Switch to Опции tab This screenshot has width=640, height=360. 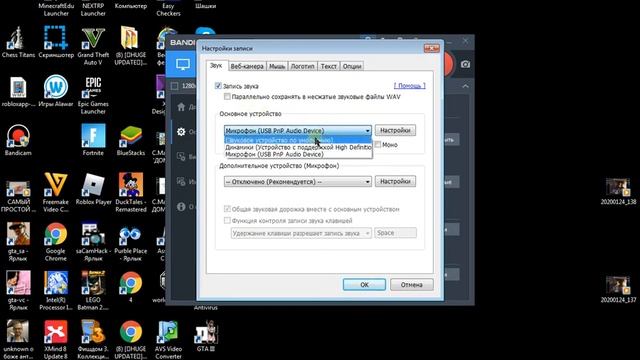pyautogui.click(x=352, y=66)
